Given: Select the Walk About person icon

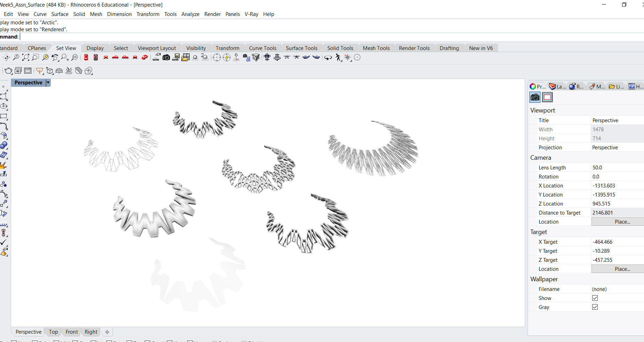Looking at the screenshot, I should pyautogui.click(x=338, y=58).
